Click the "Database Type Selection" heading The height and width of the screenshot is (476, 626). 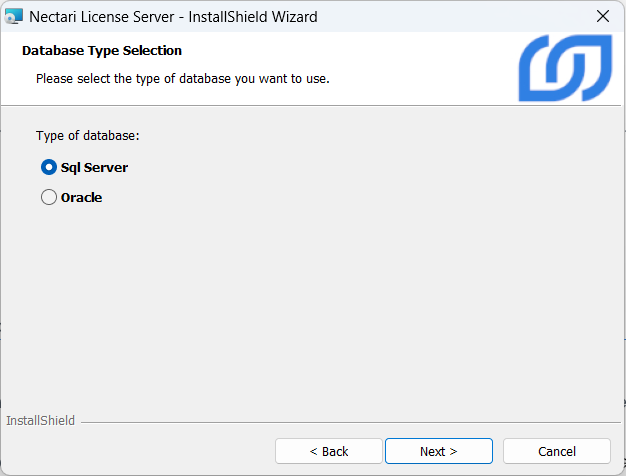point(102,50)
